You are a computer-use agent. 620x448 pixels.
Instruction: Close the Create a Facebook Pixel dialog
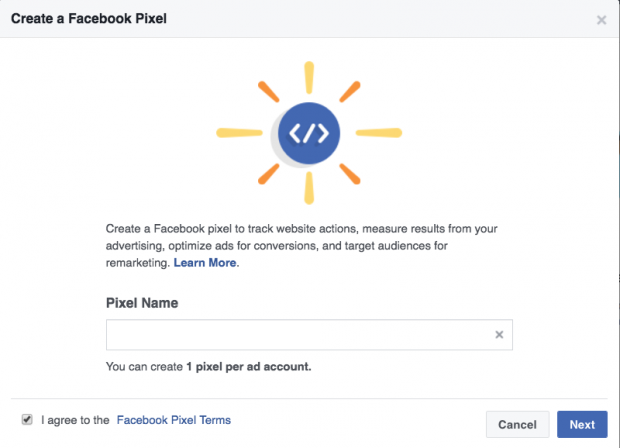601,20
